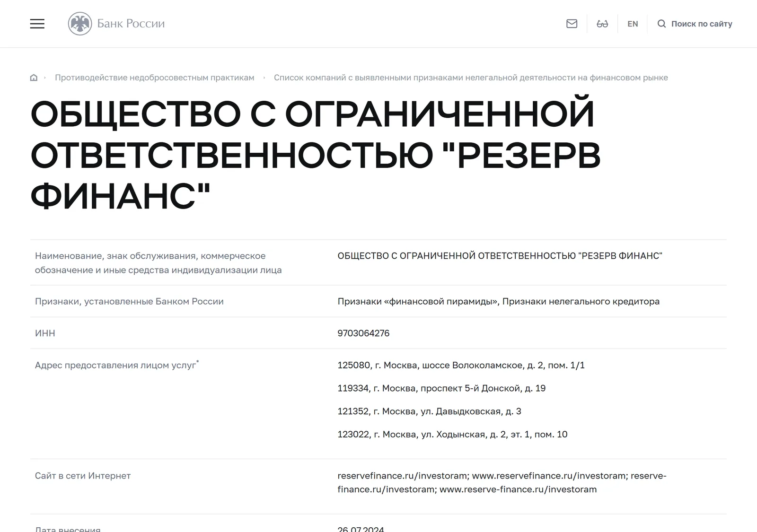
Task: Click the page heading 'ОБЩЕСТВО С ОГРАНИЧЕННОЙ ОТВЕТСТВЕННОСТЬЮ'
Action: 316,155
